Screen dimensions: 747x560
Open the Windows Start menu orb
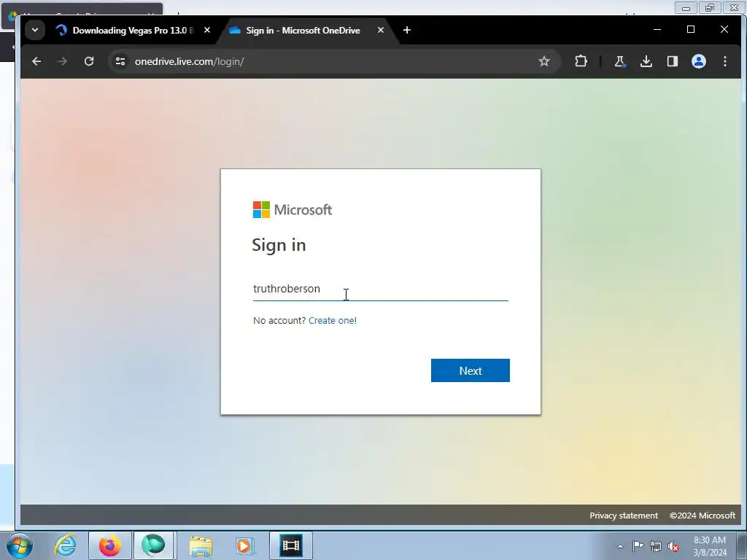(20, 545)
